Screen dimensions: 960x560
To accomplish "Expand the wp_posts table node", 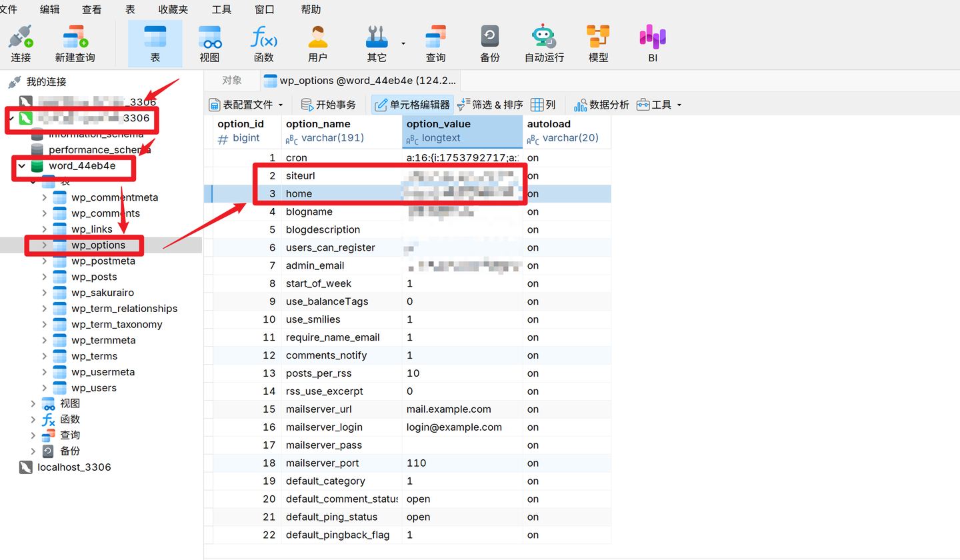I will (44, 277).
